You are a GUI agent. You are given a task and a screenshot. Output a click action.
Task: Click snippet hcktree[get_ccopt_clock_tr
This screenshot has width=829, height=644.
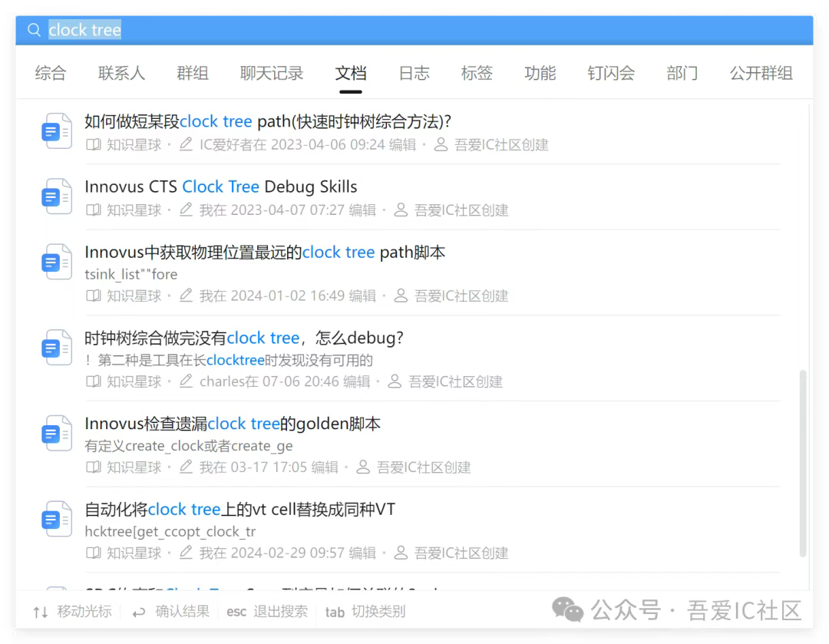tap(170, 531)
